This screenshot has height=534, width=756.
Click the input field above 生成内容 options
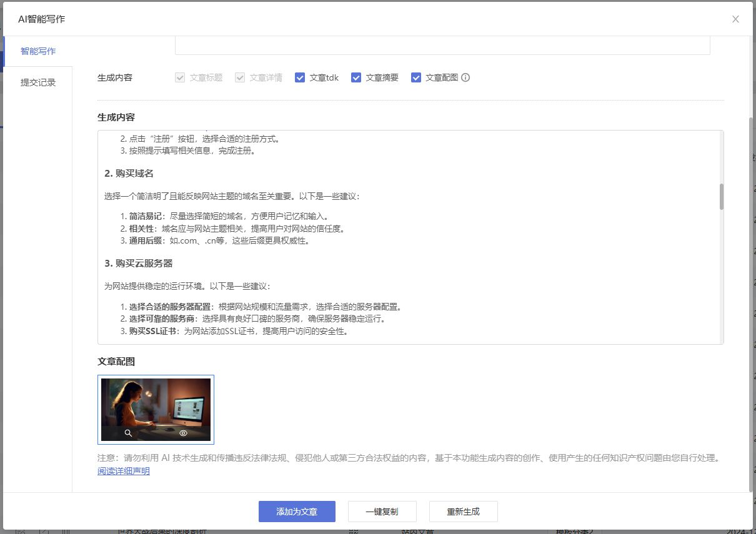tap(442, 46)
